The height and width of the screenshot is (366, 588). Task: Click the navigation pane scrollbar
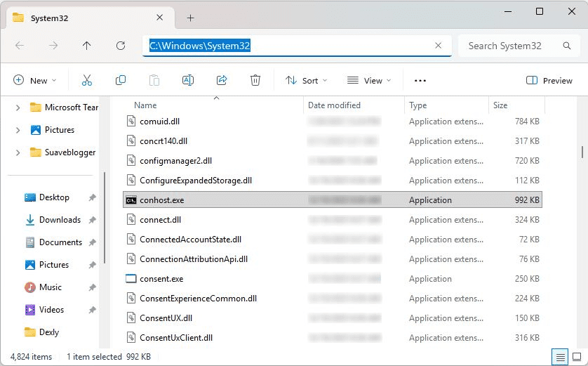point(105,218)
